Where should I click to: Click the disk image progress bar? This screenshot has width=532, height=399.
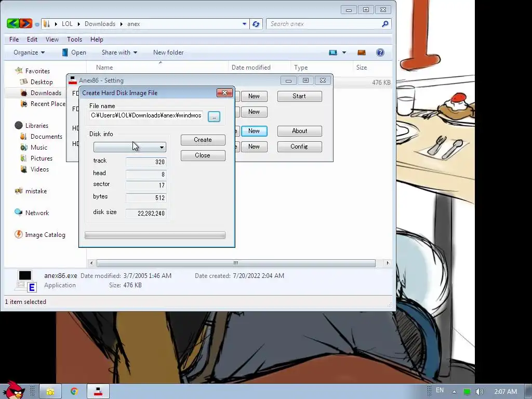click(155, 235)
